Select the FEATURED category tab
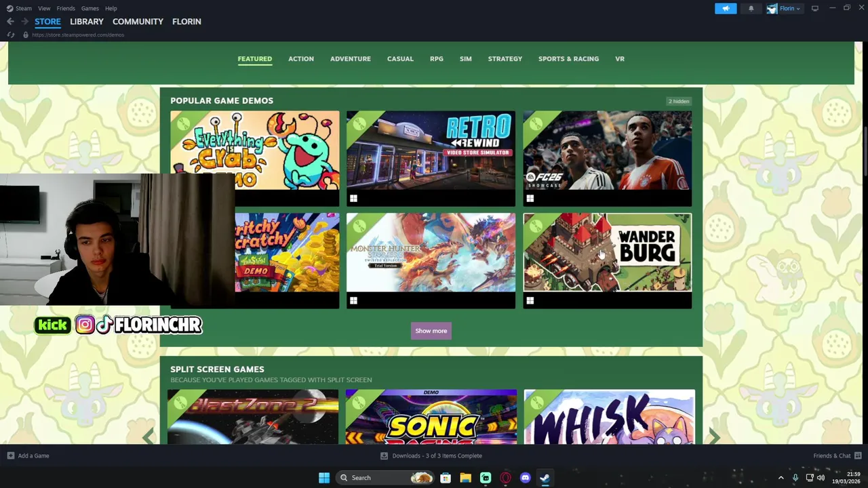 coord(255,59)
